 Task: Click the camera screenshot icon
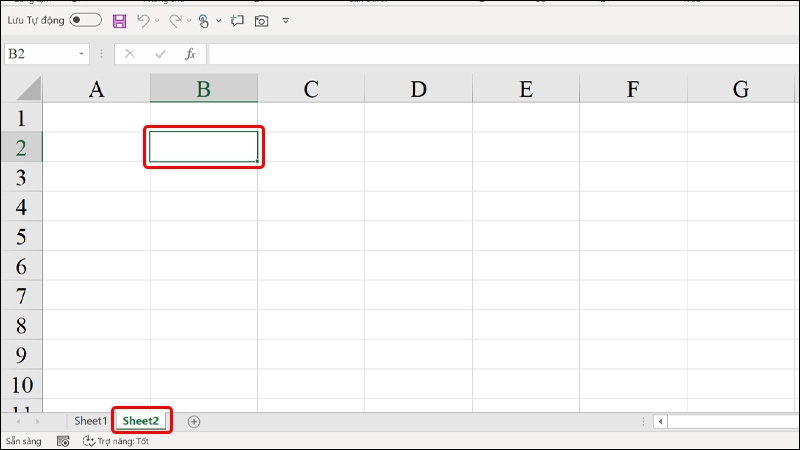point(261,21)
